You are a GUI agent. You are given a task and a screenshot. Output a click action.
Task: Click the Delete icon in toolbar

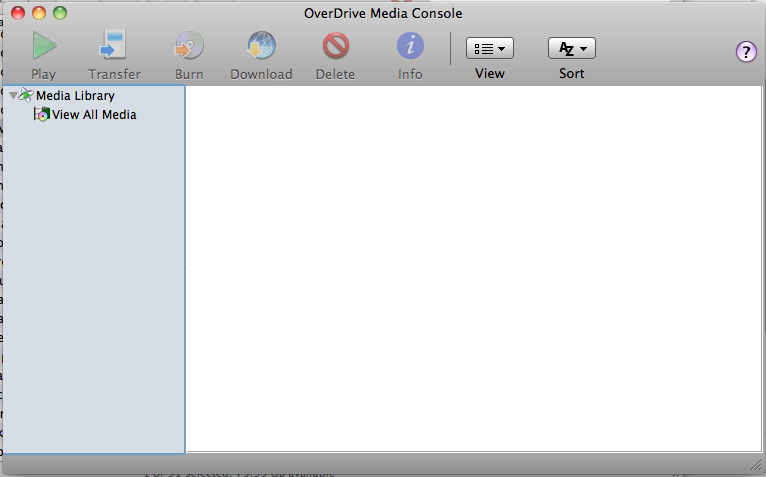pyautogui.click(x=336, y=46)
